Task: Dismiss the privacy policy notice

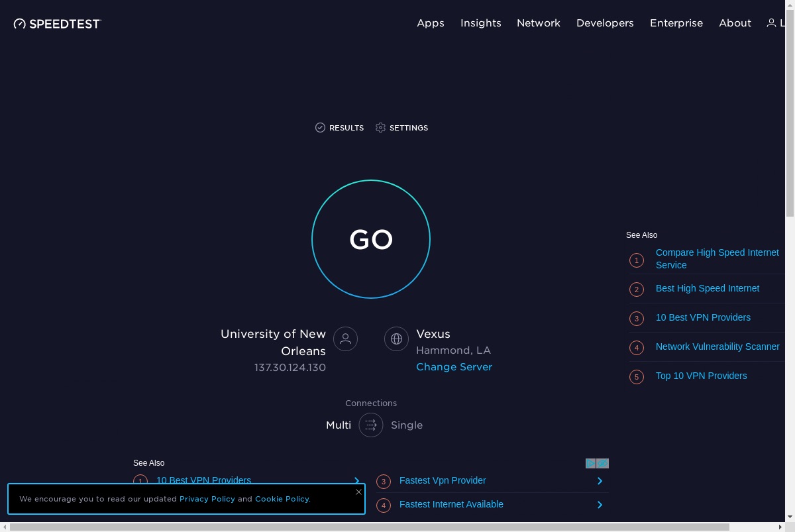Action: tap(358, 492)
